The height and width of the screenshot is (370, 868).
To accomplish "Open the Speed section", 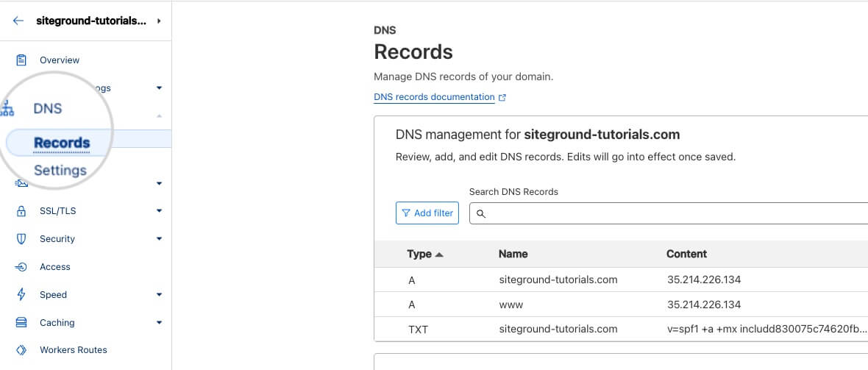I will (x=53, y=295).
